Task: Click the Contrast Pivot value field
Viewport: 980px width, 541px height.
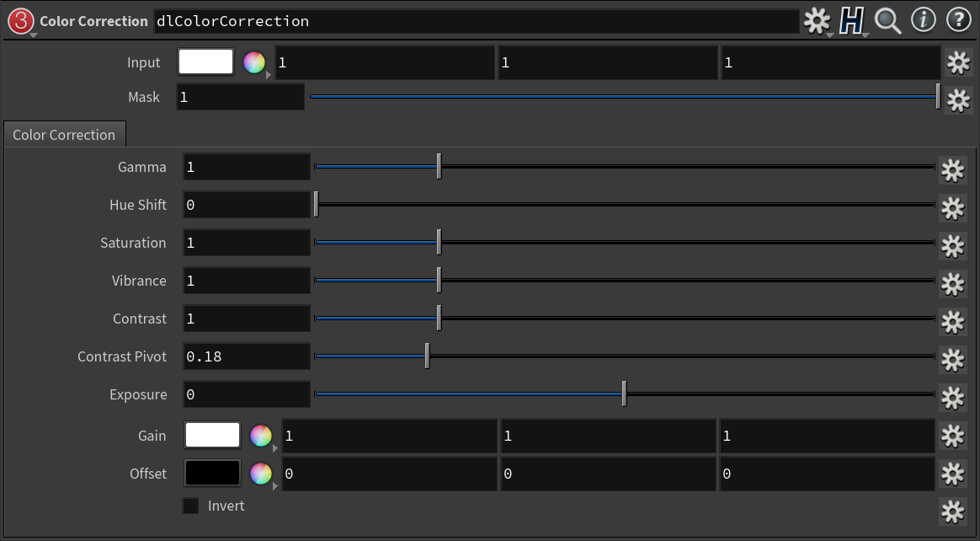Action: [247, 356]
